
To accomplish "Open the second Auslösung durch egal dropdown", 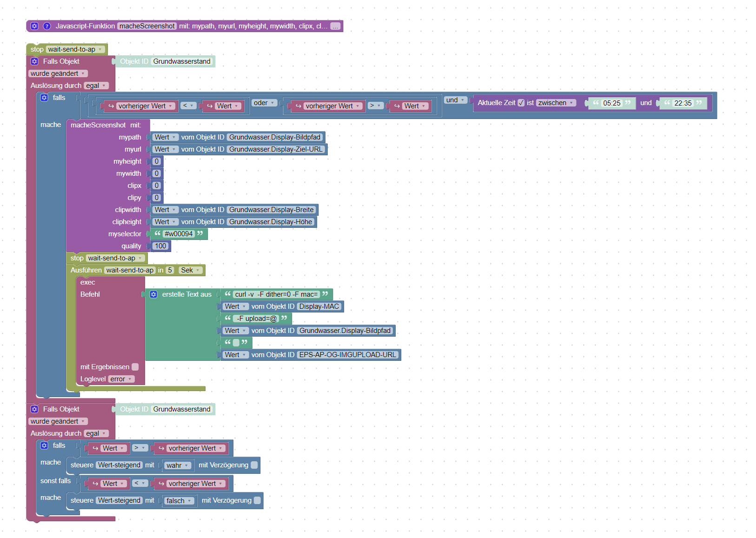I will click(x=96, y=433).
